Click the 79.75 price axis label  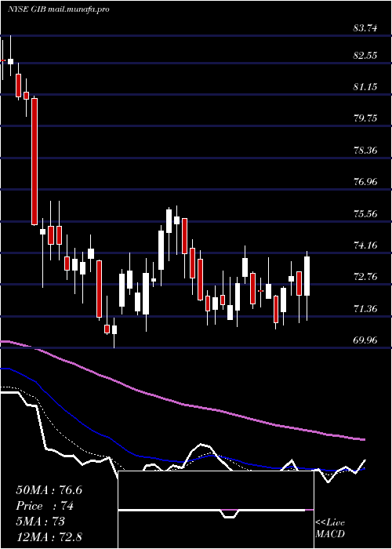click(365, 118)
